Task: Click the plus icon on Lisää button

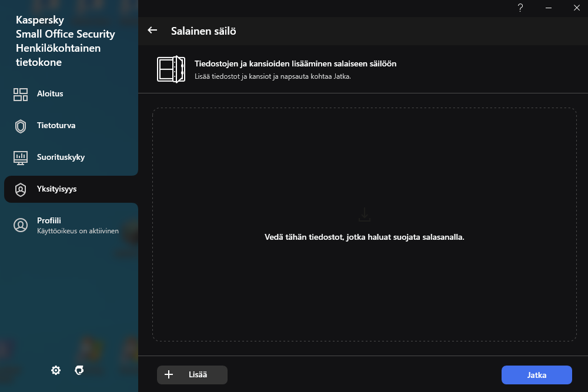Action: click(x=169, y=374)
